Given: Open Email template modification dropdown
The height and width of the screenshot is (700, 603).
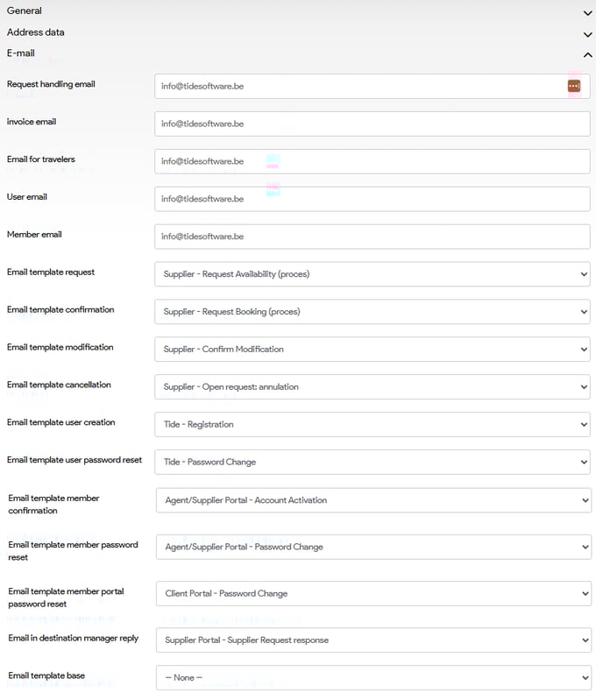Looking at the screenshot, I should [372, 350].
